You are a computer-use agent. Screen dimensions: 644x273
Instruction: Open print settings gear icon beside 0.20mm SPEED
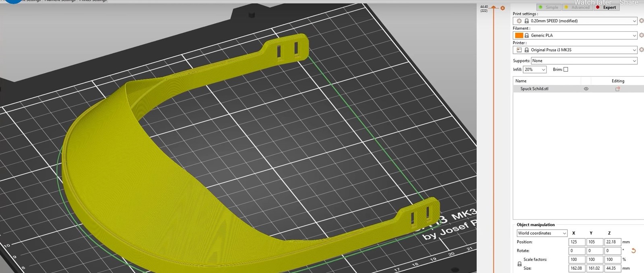click(641, 21)
